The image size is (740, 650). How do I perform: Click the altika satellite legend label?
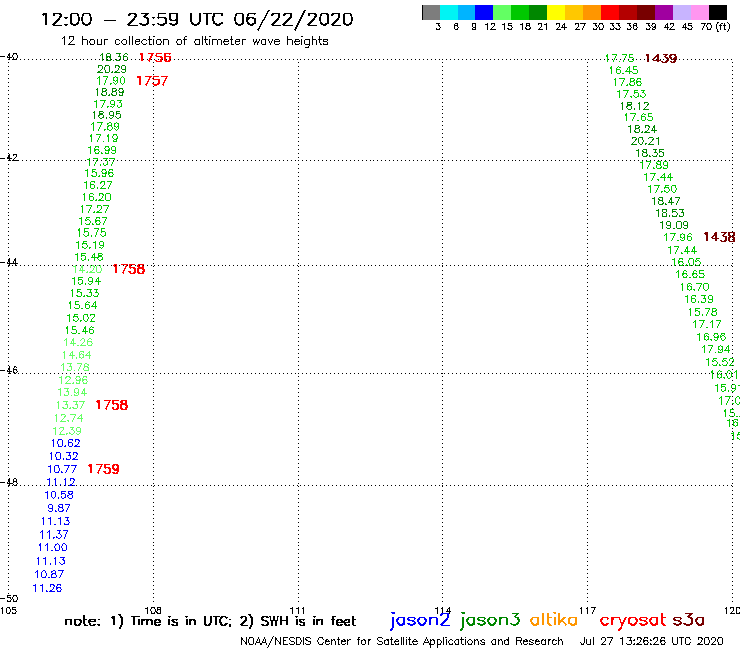pyautogui.click(x=553, y=620)
